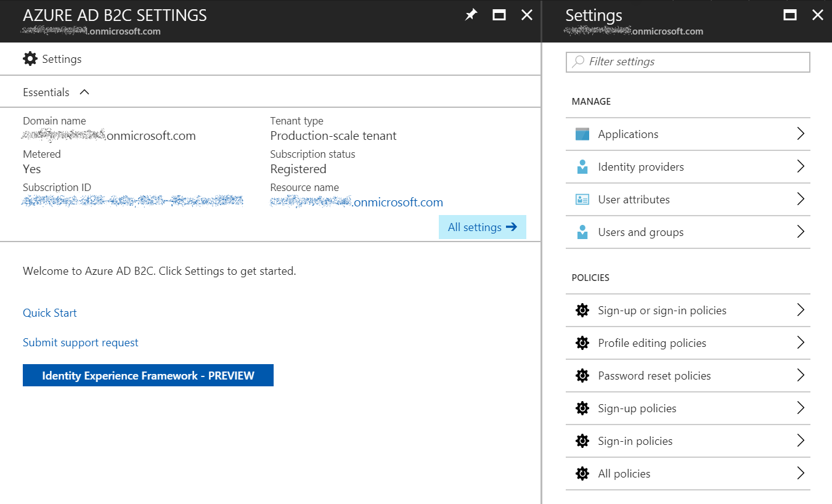This screenshot has height=504, width=832.
Task: Click the Password reset policies gear icon
Action: pyautogui.click(x=582, y=376)
